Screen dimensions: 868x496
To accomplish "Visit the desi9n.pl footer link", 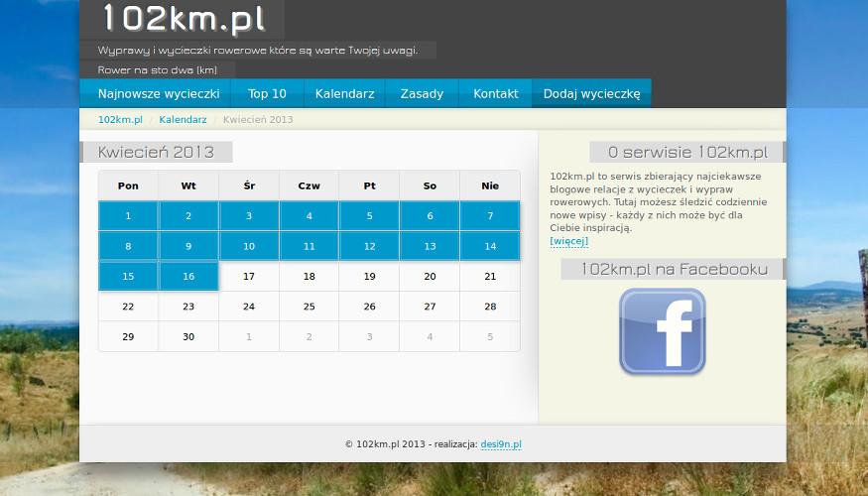I will pyautogui.click(x=501, y=444).
